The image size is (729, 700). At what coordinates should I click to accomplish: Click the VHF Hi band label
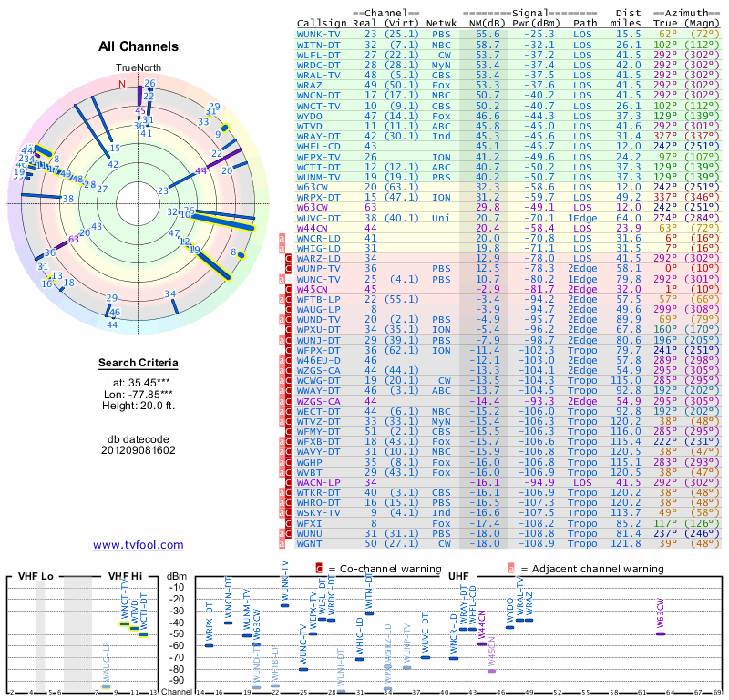[125, 576]
